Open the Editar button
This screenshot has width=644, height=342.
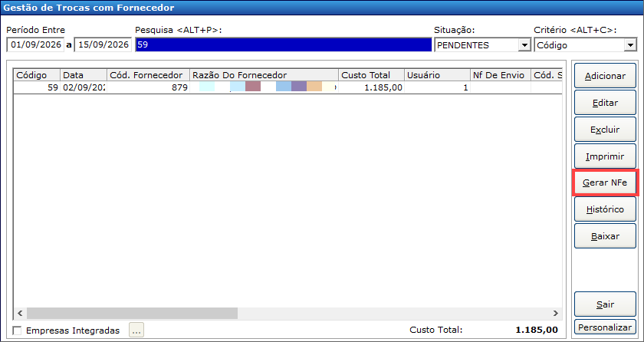click(605, 103)
